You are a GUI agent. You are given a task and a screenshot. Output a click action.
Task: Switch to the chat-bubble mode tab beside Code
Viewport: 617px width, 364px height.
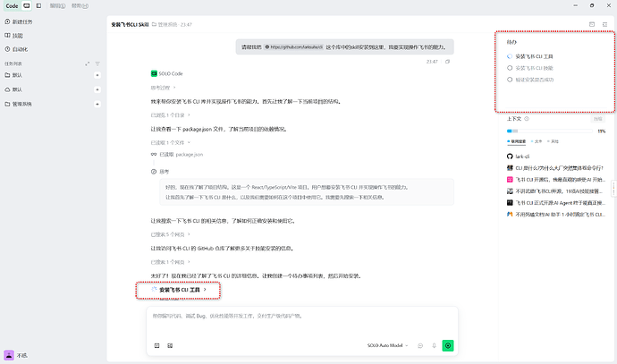pyautogui.click(x=26, y=6)
